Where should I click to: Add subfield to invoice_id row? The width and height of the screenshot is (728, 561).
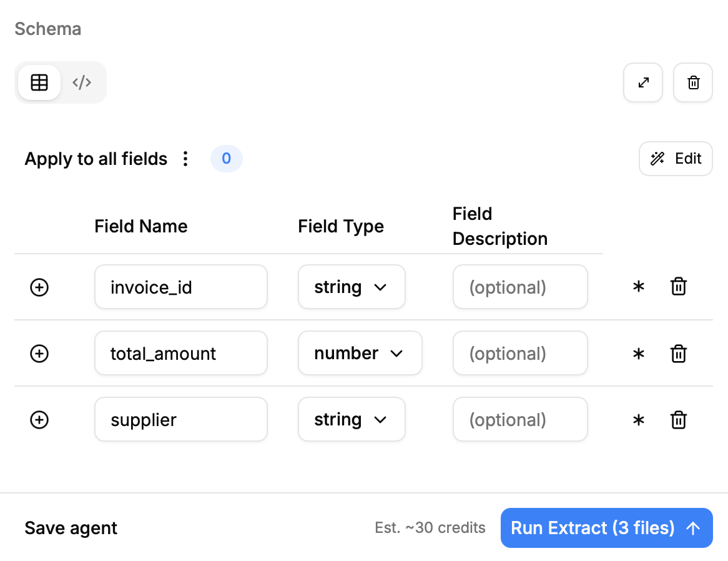39,287
